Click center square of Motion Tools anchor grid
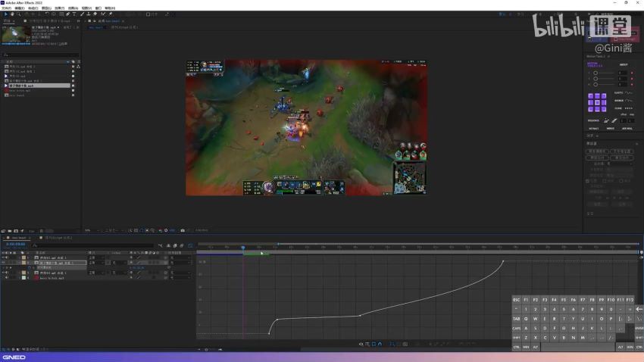Image resolution: width=644 pixels, height=362 pixels. (x=597, y=102)
